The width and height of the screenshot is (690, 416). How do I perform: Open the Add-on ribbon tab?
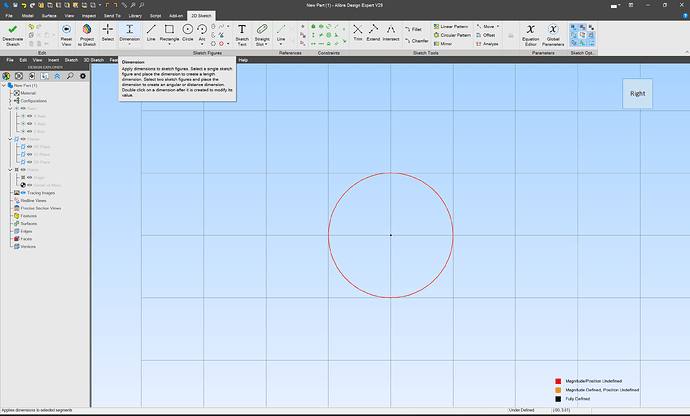pos(176,16)
